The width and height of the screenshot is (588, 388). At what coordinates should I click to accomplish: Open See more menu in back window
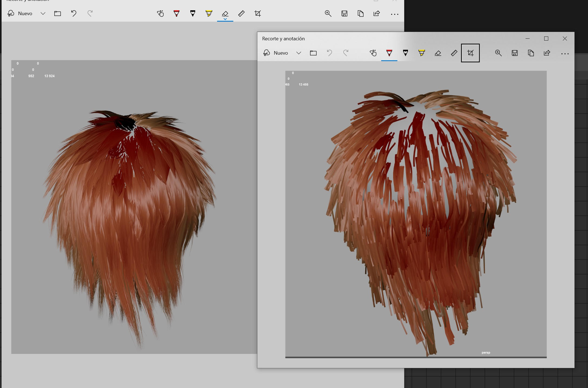pyautogui.click(x=394, y=14)
